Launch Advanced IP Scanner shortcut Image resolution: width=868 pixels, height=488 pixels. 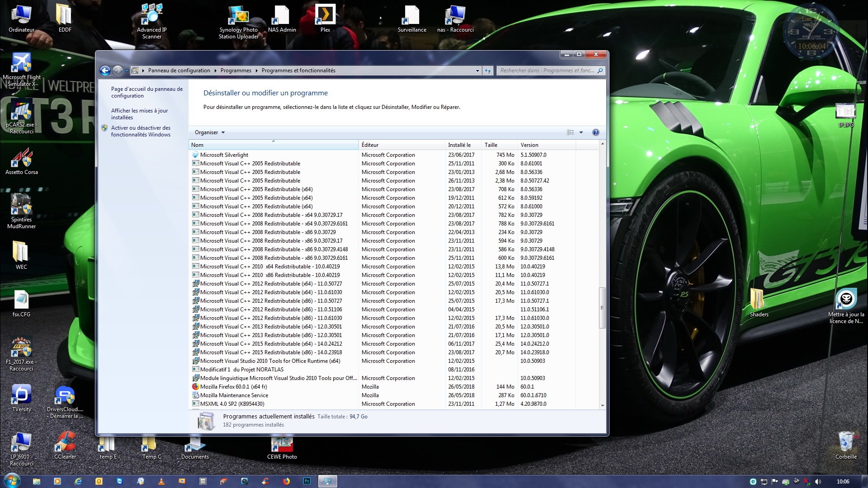click(x=152, y=21)
